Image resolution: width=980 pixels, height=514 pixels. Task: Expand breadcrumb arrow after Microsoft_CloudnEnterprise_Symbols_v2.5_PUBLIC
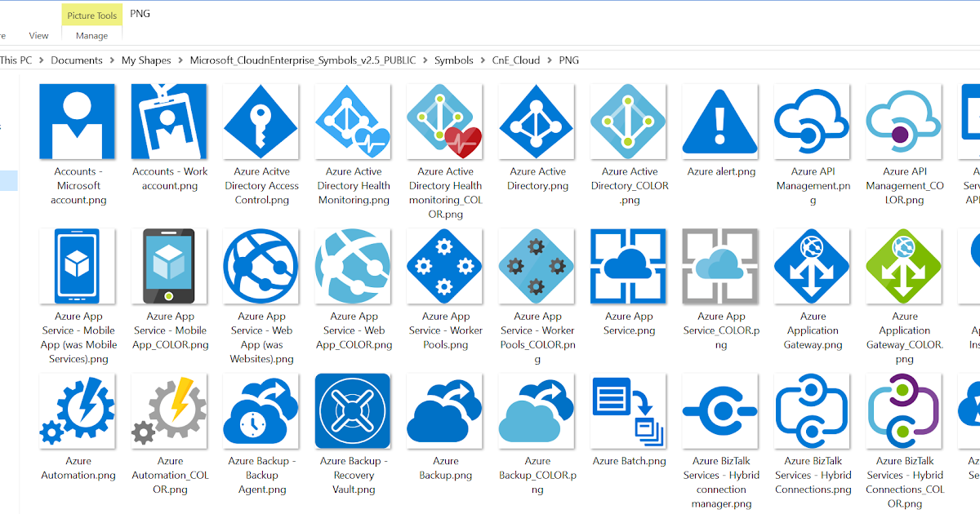pyautogui.click(x=425, y=60)
